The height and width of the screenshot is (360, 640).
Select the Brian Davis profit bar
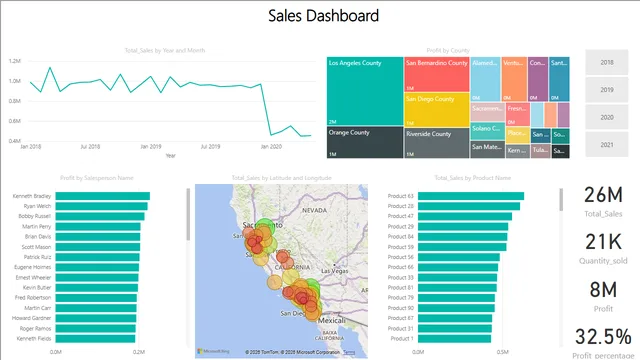click(x=98, y=237)
